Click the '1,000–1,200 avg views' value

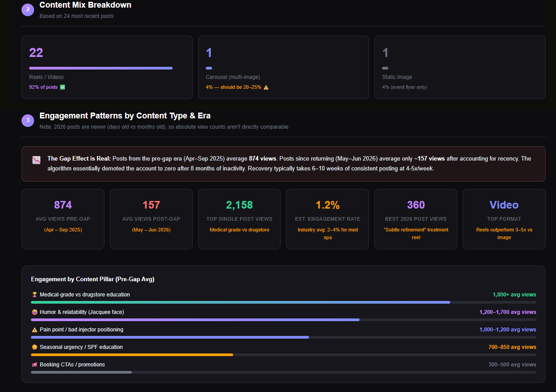[x=508, y=330]
